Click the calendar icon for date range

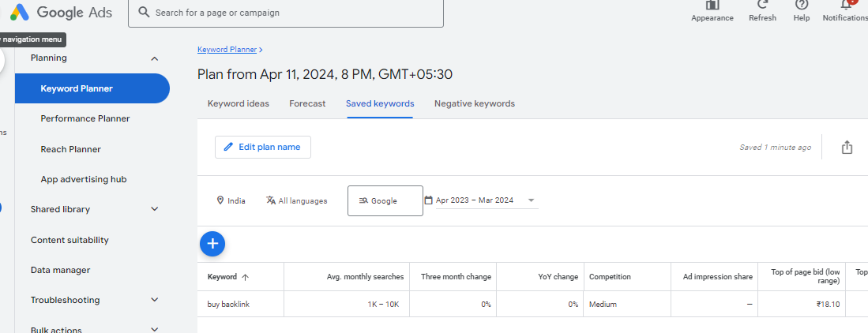[x=428, y=200]
